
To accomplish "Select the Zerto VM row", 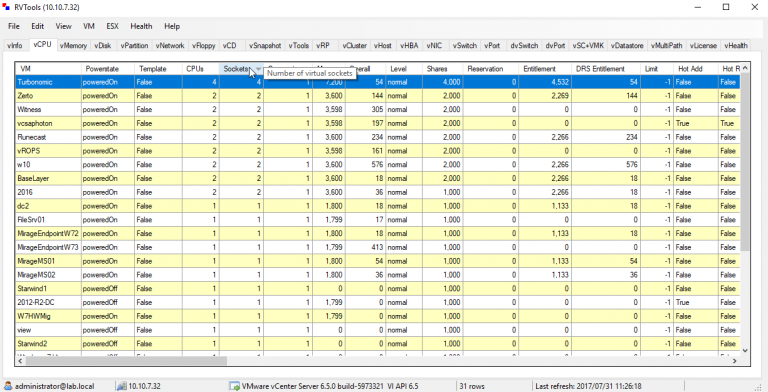I will coord(377,96).
